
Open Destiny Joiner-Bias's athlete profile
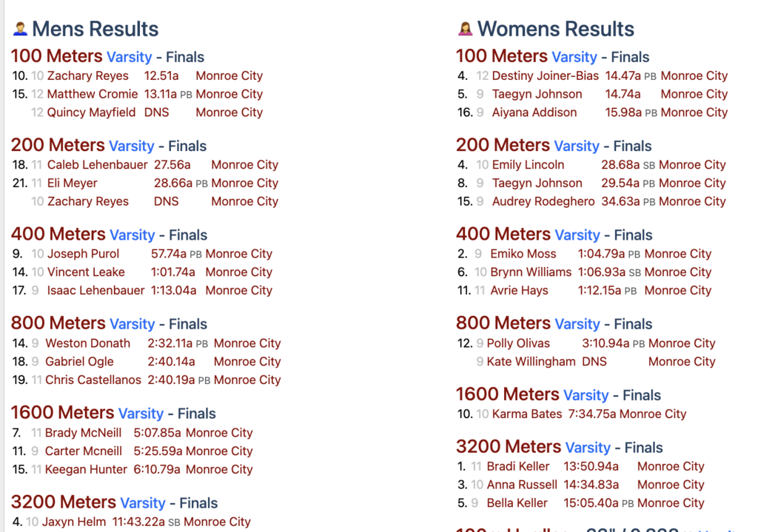pyautogui.click(x=546, y=75)
